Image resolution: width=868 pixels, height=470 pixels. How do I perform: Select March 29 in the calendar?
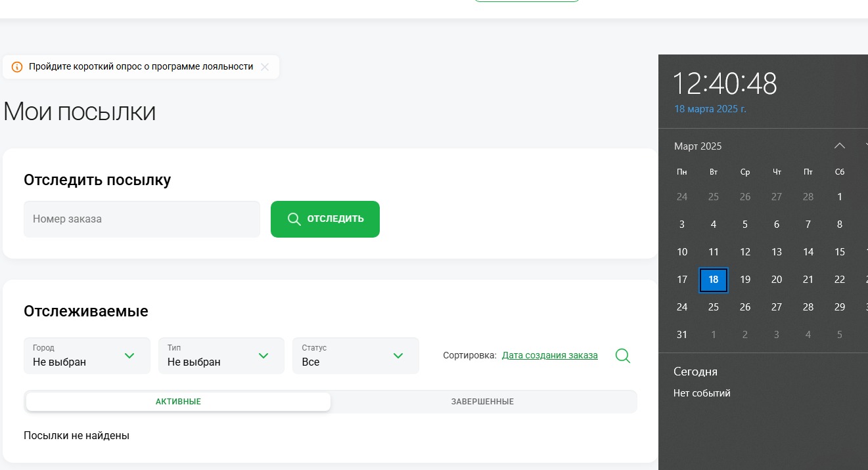[840, 307]
